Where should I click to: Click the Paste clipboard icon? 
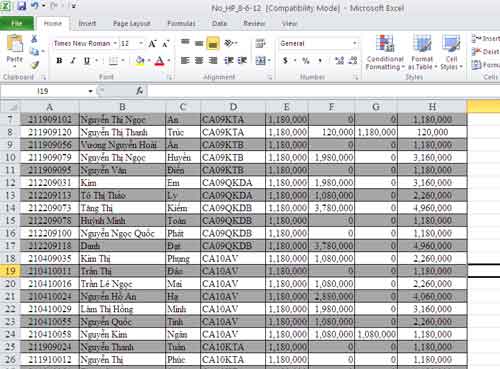click(x=15, y=43)
